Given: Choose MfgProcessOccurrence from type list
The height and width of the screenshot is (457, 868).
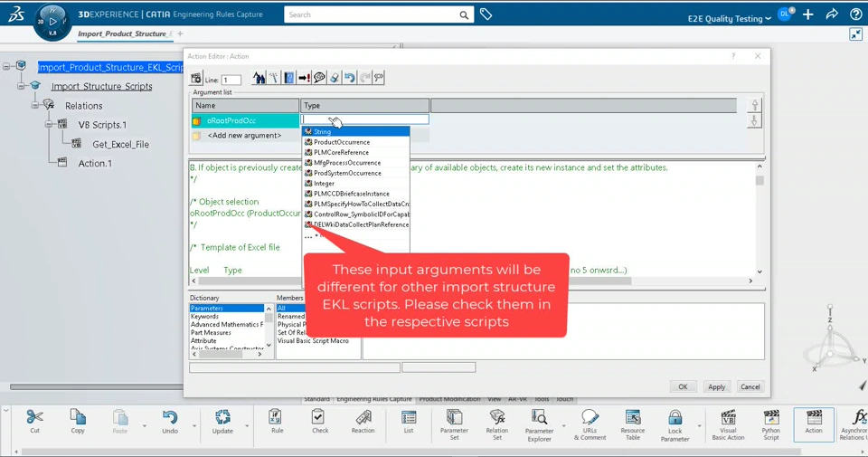Looking at the screenshot, I should 356,163.
